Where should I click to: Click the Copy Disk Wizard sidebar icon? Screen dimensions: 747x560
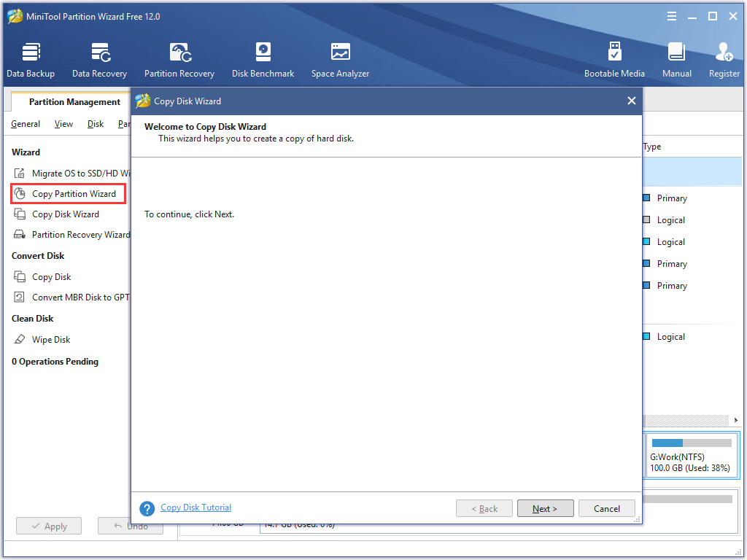pos(20,214)
